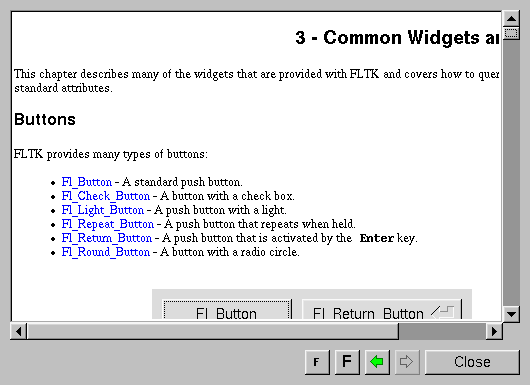The width and height of the screenshot is (530, 385).
Task: Click the bold 'Enter' key text
Action: tap(377, 238)
